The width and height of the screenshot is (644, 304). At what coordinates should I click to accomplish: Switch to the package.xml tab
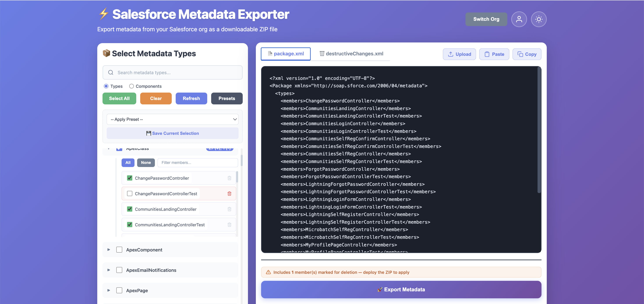point(285,54)
